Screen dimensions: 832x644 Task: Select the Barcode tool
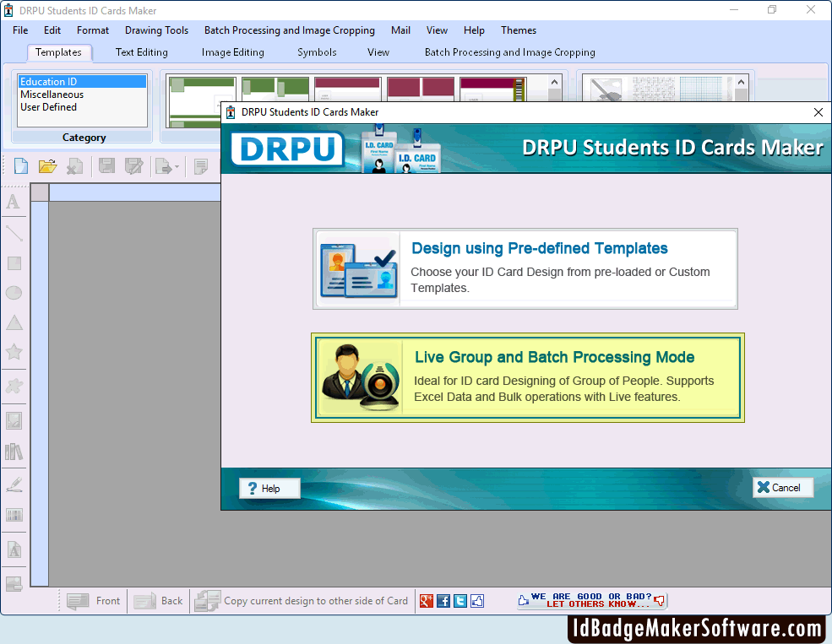(14, 515)
